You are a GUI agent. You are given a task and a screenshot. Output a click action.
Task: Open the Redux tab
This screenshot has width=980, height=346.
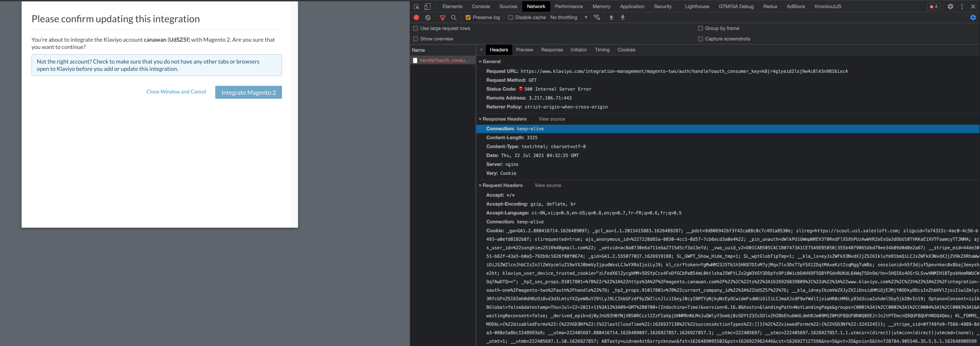(770, 6)
